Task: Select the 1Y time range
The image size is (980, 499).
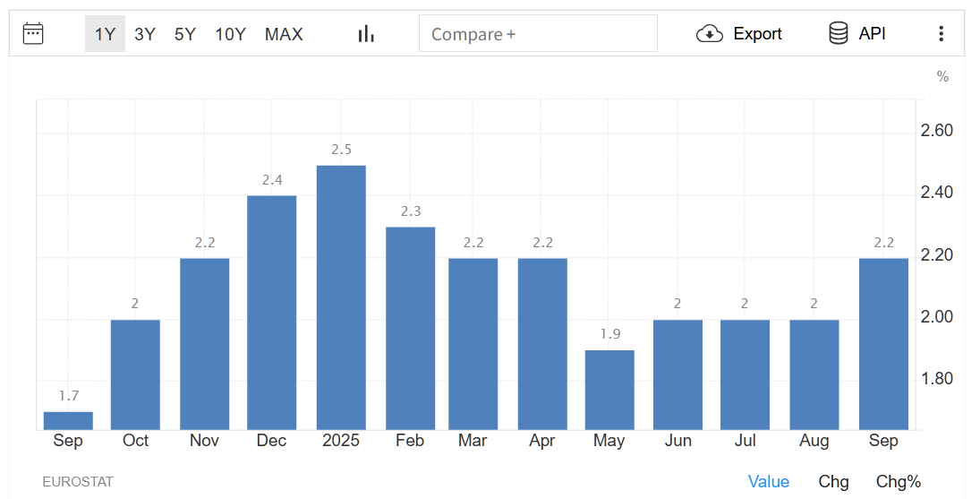Action: point(105,34)
